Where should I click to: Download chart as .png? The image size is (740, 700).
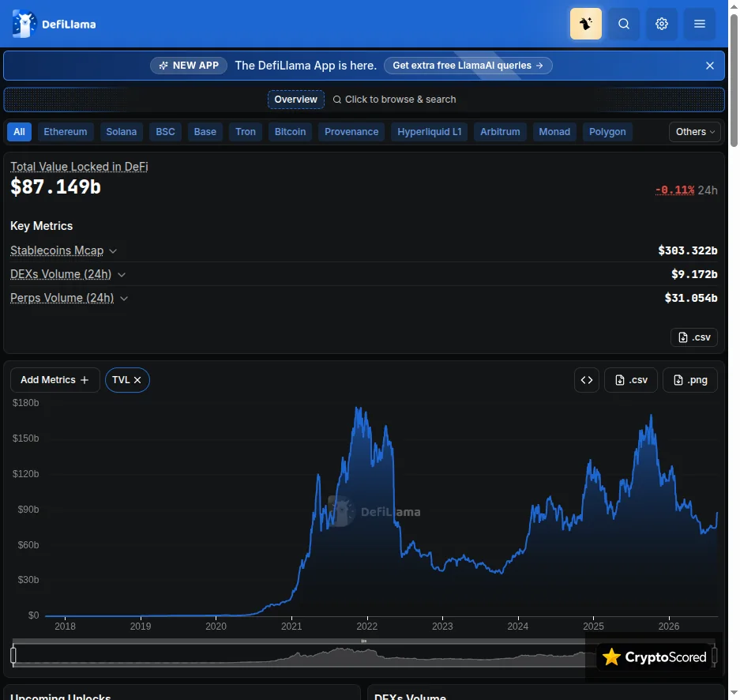tap(690, 380)
